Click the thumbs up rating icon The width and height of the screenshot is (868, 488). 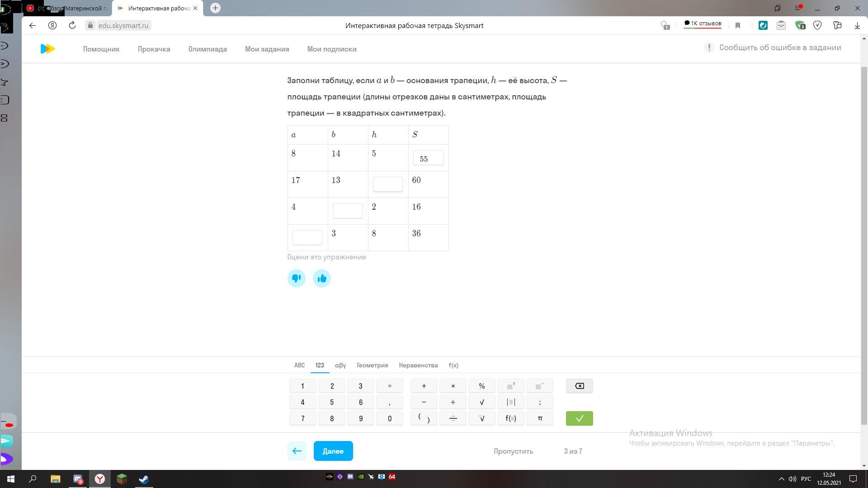point(322,278)
